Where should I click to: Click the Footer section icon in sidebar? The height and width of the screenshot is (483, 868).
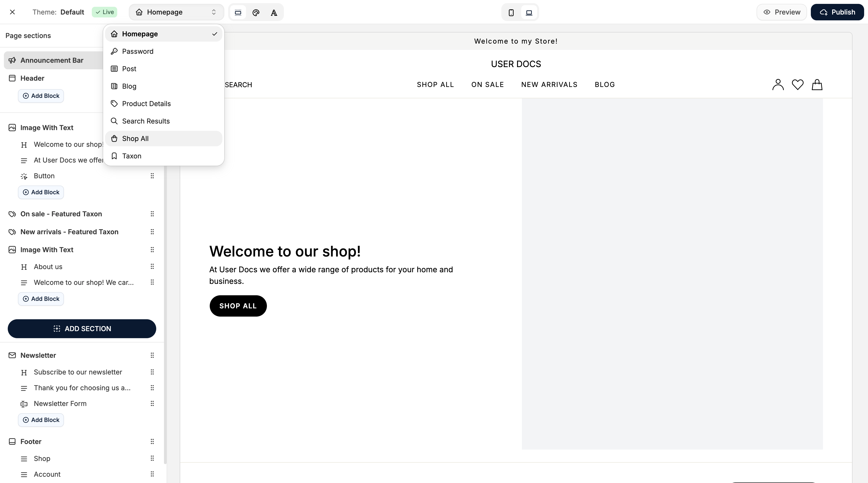click(12, 441)
